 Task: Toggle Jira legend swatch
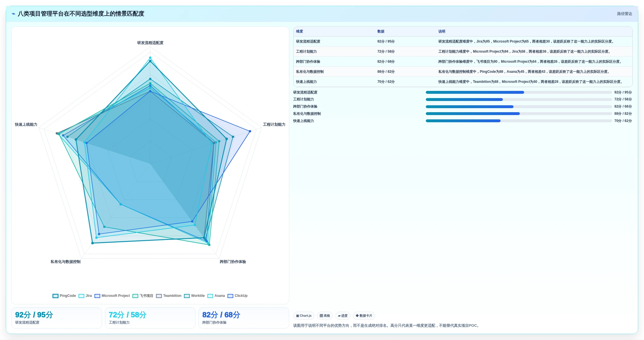[81, 296]
